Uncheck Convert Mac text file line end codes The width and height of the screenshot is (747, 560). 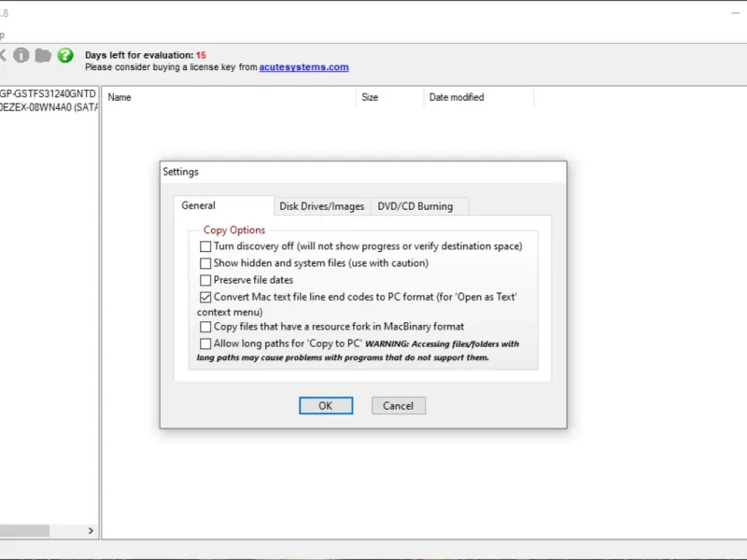click(x=205, y=297)
